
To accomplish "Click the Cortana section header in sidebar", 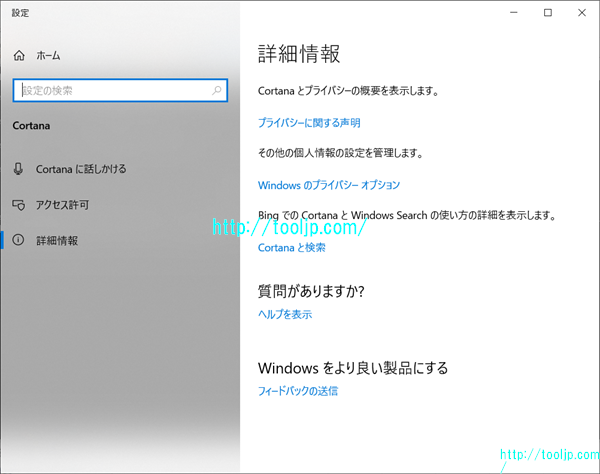I will pos(31,126).
